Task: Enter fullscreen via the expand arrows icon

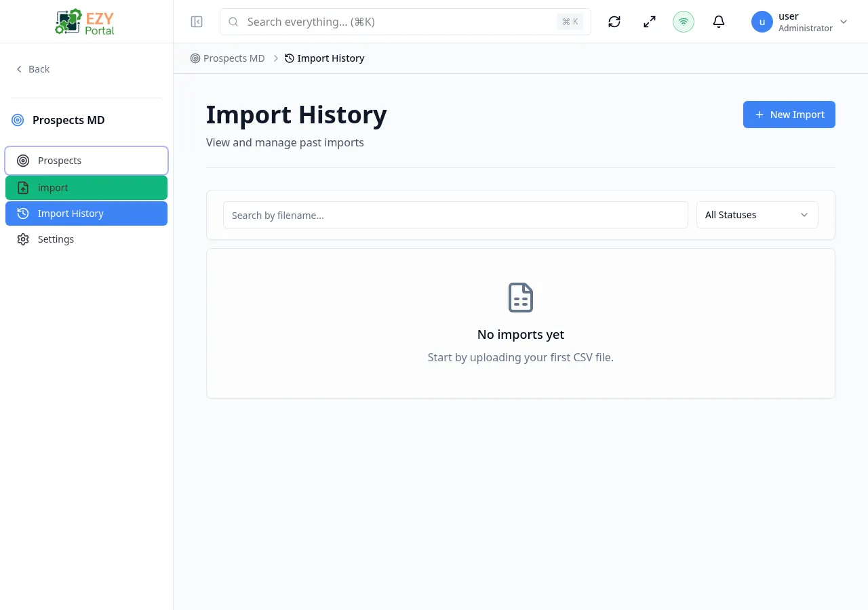Action: click(x=649, y=21)
